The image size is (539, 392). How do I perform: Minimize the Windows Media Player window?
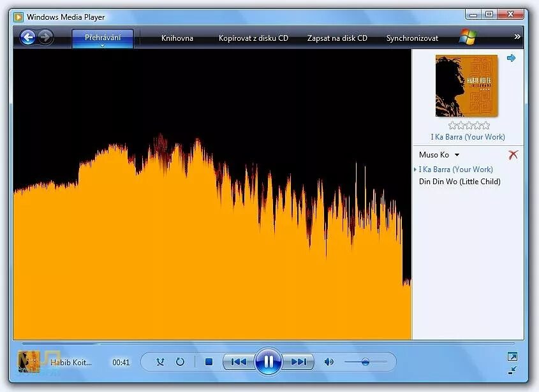pyautogui.click(x=474, y=15)
